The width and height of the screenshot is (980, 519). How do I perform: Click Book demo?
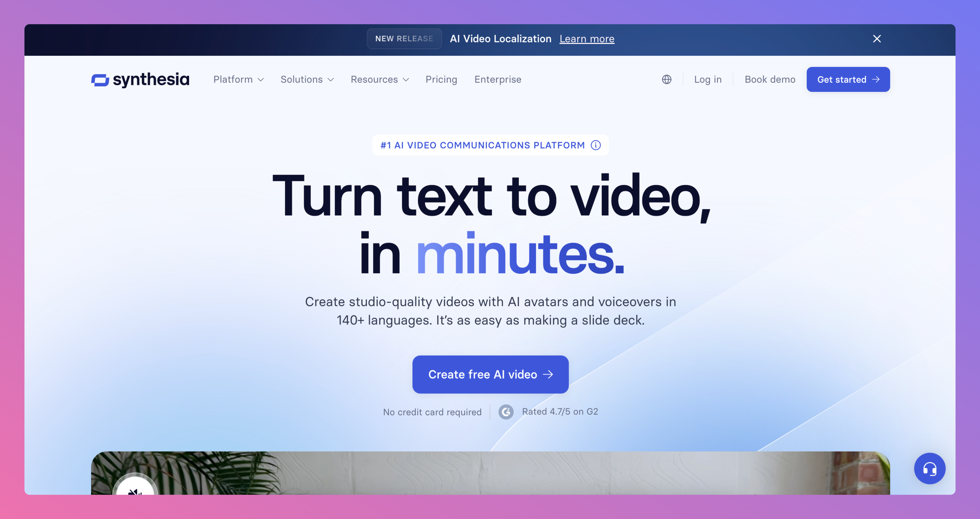tap(770, 80)
